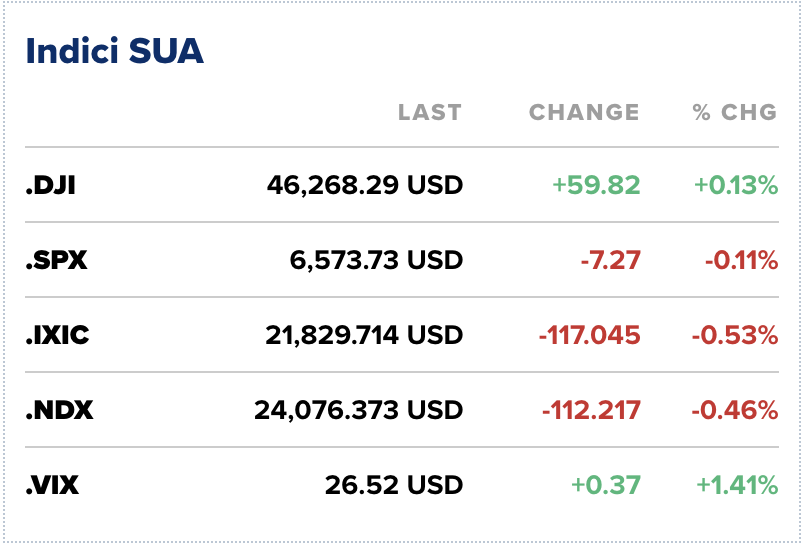Click the +59.82 change figure
This screenshot has width=808, height=546.
tap(596, 185)
